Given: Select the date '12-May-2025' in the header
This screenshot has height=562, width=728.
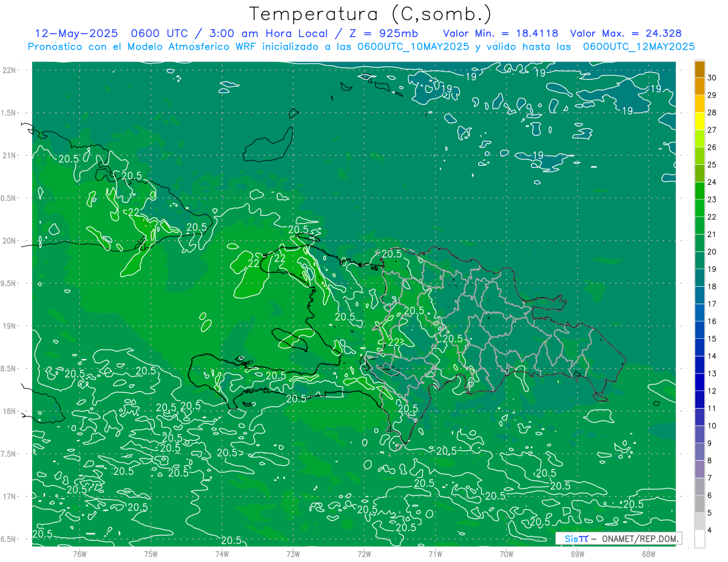Looking at the screenshot, I should pos(75,33).
